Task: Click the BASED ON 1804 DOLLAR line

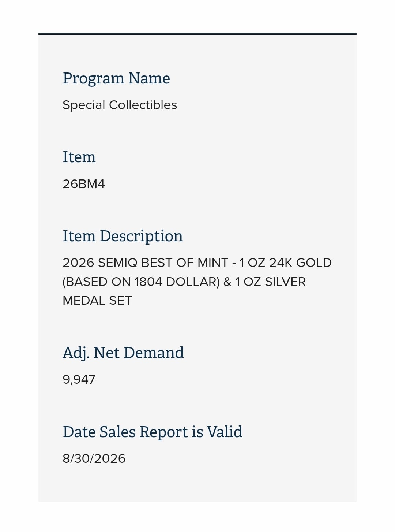Action: 184,282
